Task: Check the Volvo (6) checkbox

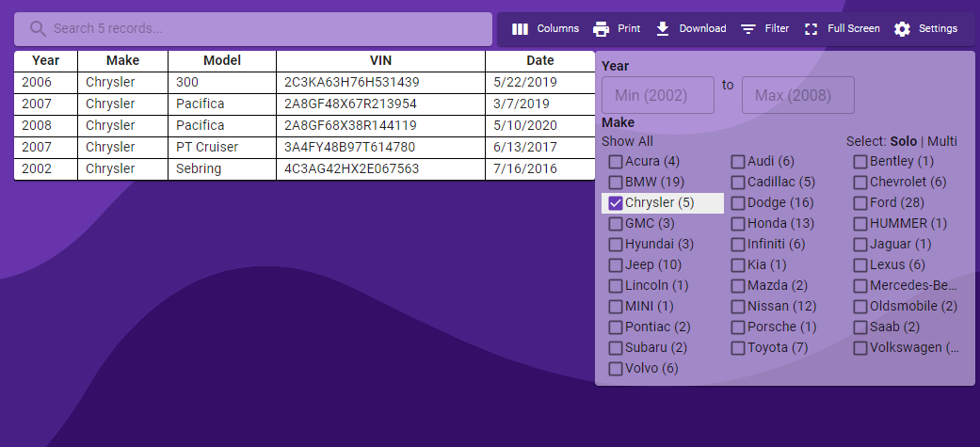Action: tap(616, 368)
